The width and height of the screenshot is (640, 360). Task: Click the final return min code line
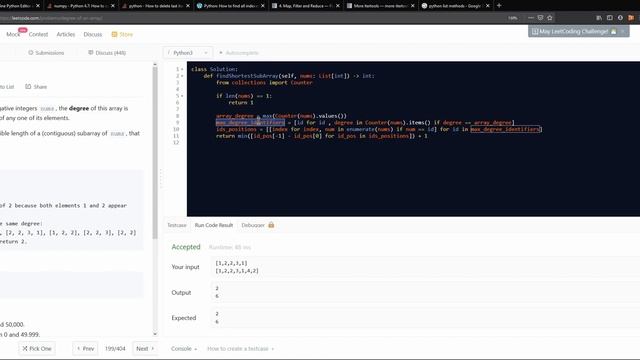click(322, 136)
